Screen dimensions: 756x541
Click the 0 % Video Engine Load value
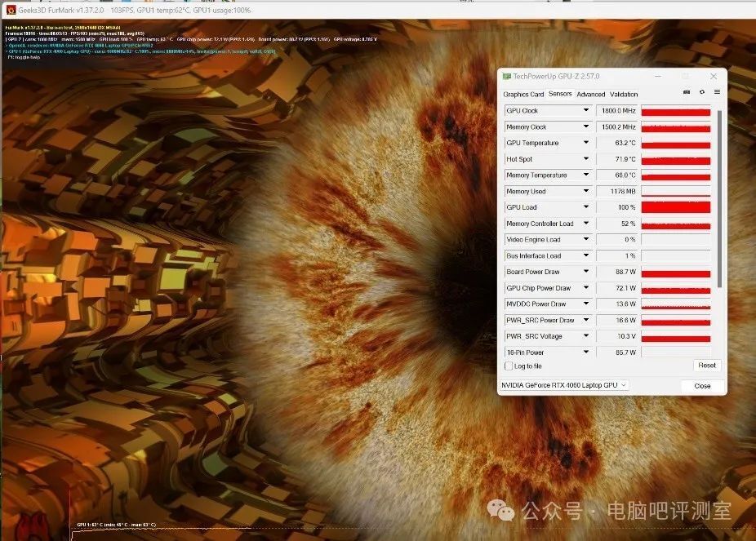click(616, 240)
